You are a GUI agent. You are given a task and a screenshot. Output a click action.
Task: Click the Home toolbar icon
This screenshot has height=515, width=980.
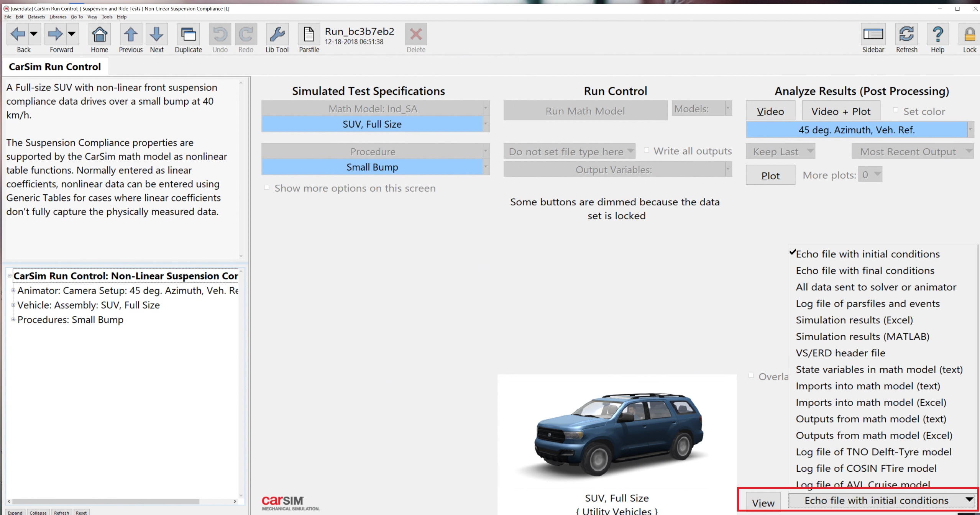click(x=99, y=35)
